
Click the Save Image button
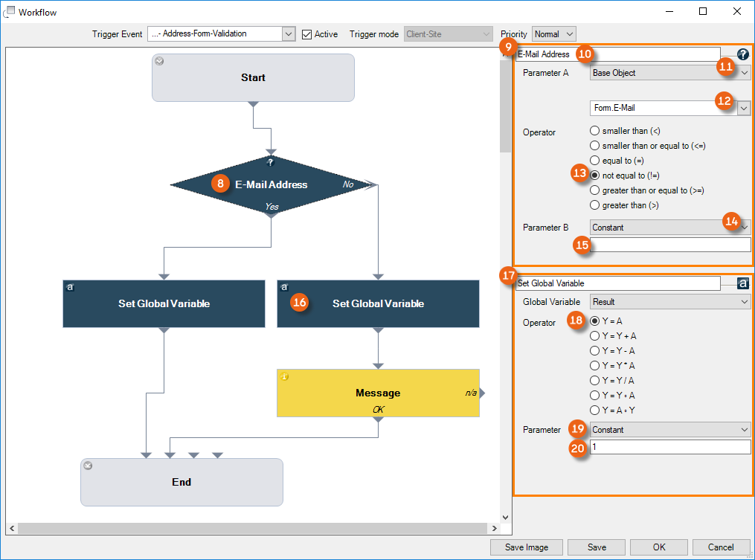[527, 547]
